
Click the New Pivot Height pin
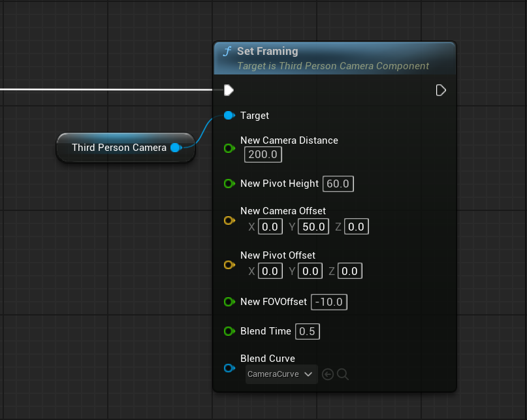(x=229, y=184)
